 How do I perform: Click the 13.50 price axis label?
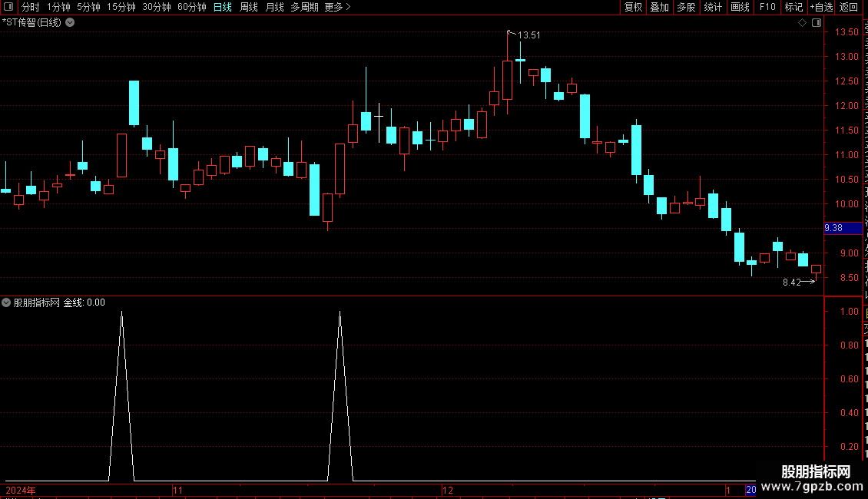(847, 32)
